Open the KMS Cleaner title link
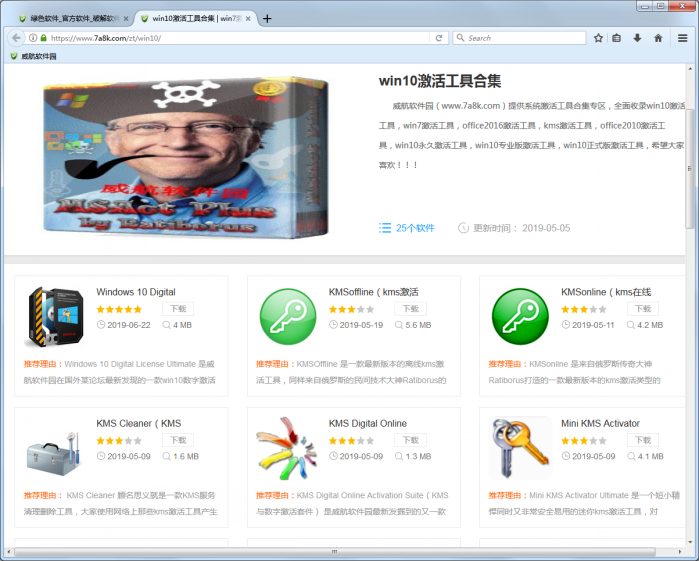The height and width of the screenshot is (561, 699). pyautogui.click(x=139, y=423)
